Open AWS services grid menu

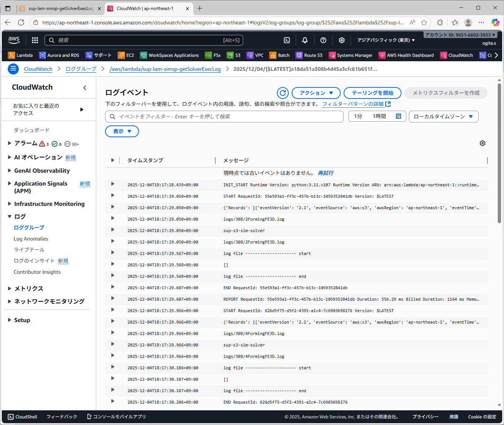35,40
